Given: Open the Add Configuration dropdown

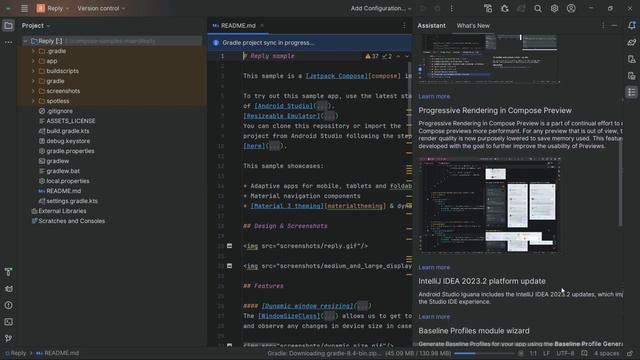Looking at the screenshot, I should coord(381,8).
